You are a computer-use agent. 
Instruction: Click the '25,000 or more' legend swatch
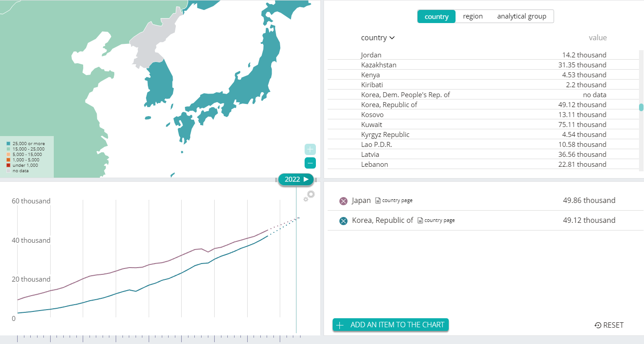(x=8, y=144)
